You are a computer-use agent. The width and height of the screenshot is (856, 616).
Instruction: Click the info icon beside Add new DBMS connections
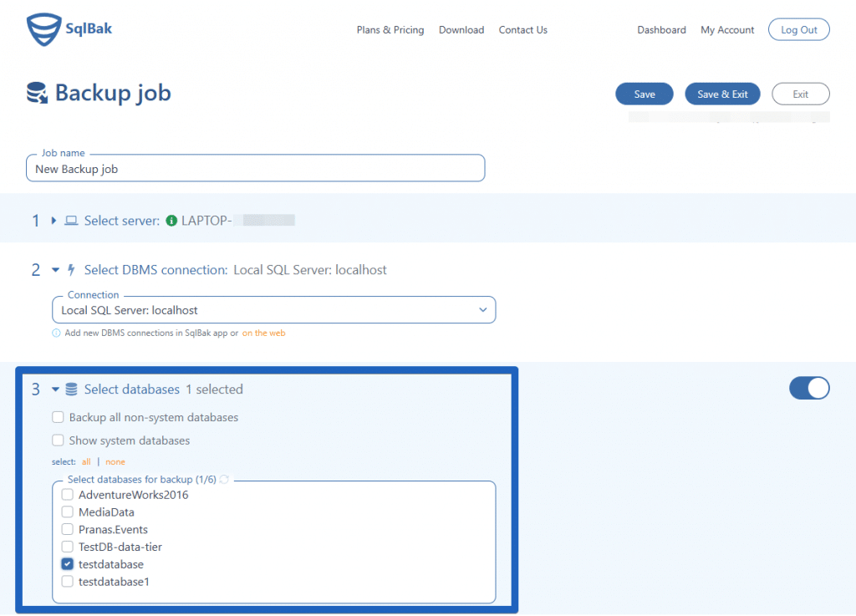click(x=56, y=333)
